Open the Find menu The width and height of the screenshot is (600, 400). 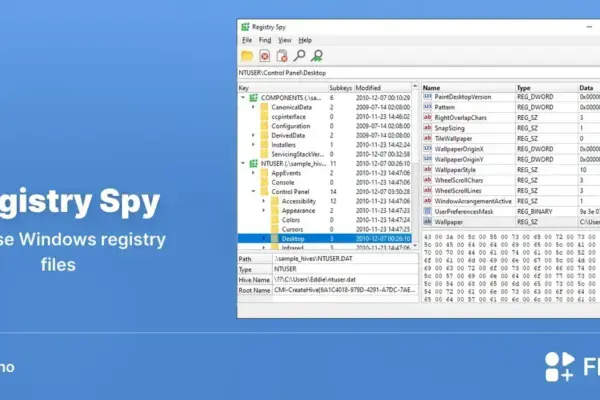tap(265, 40)
